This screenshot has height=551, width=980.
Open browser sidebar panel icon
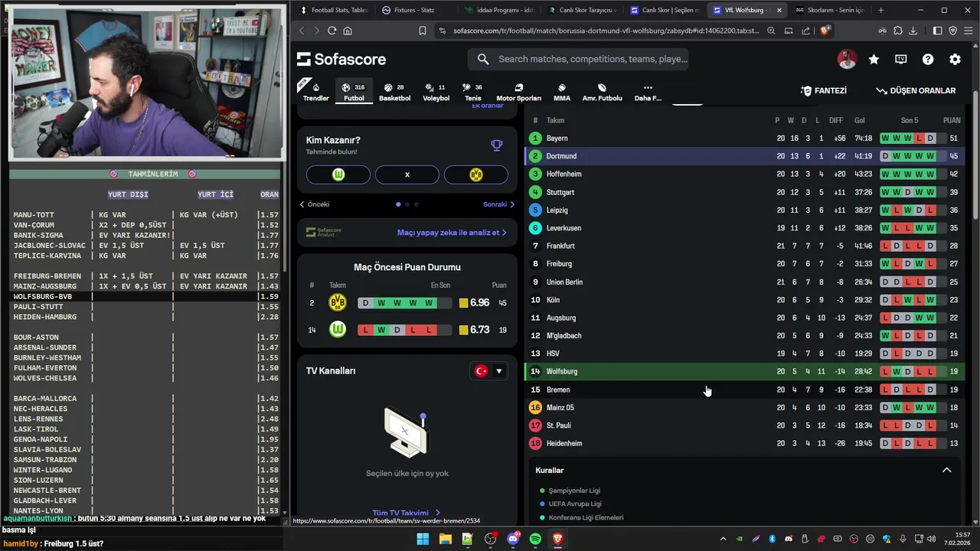point(937,31)
